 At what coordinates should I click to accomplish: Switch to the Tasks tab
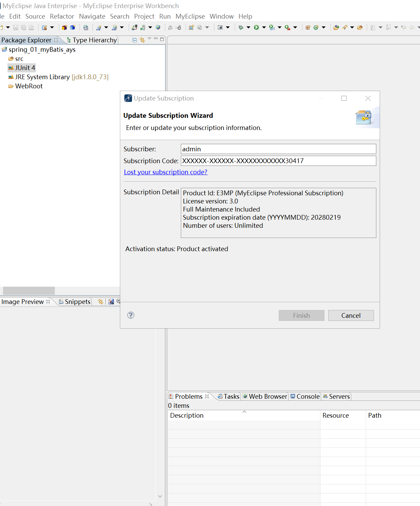click(x=228, y=396)
